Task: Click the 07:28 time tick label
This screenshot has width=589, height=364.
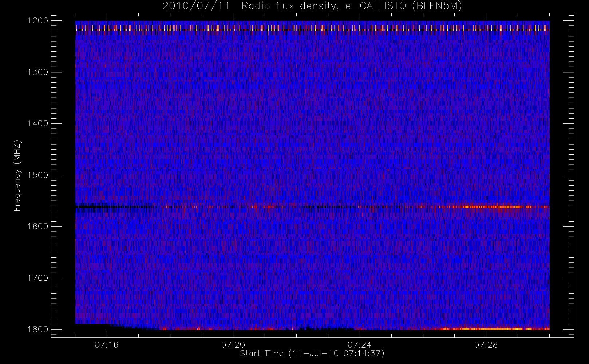Action: 486,345
